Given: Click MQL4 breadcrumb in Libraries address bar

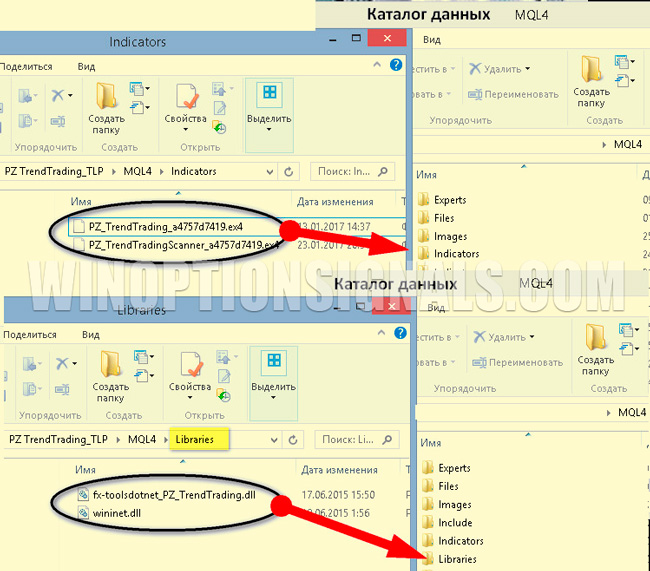Looking at the screenshot, I should pyautogui.click(x=140, y=439).
